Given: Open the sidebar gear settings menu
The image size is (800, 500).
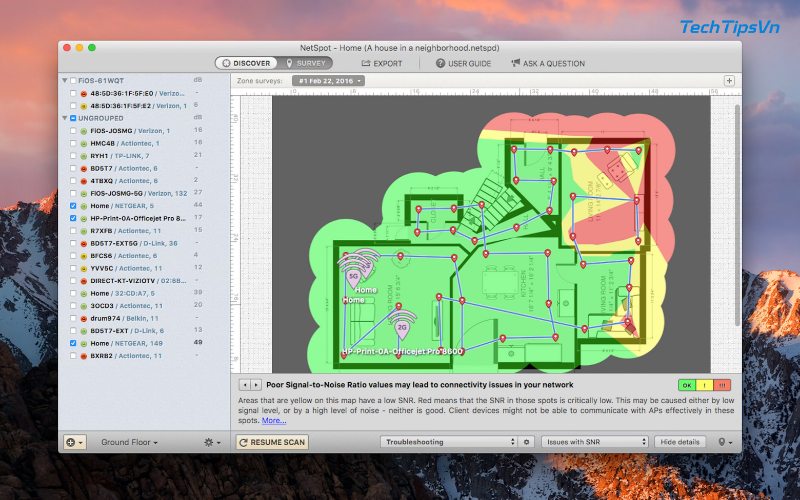Looking at the screenshot, I should [x=212, y=442].
